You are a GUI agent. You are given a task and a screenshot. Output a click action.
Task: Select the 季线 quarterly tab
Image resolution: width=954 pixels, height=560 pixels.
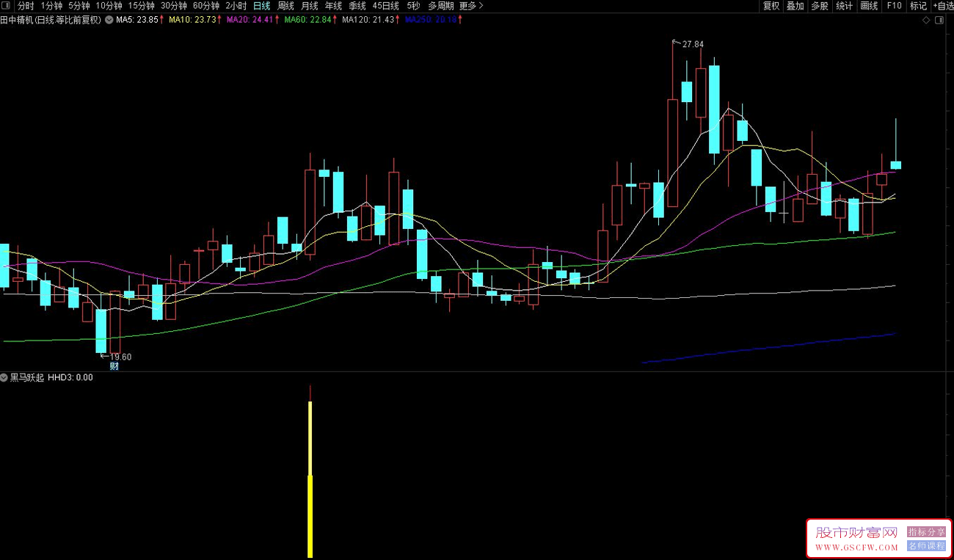(357, 6)
